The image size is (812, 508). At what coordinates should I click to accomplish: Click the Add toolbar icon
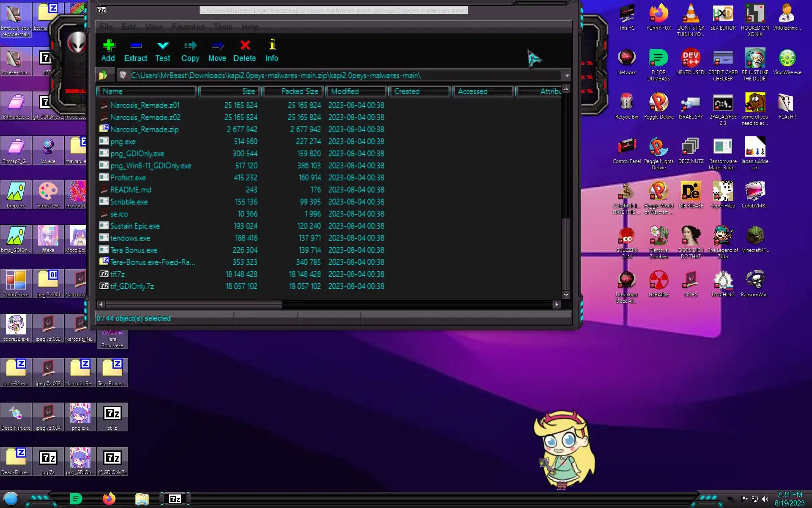pos(108,50)
